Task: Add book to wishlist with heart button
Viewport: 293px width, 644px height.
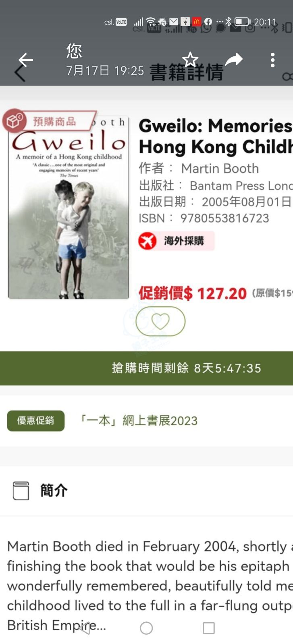Action: (160, 321)
